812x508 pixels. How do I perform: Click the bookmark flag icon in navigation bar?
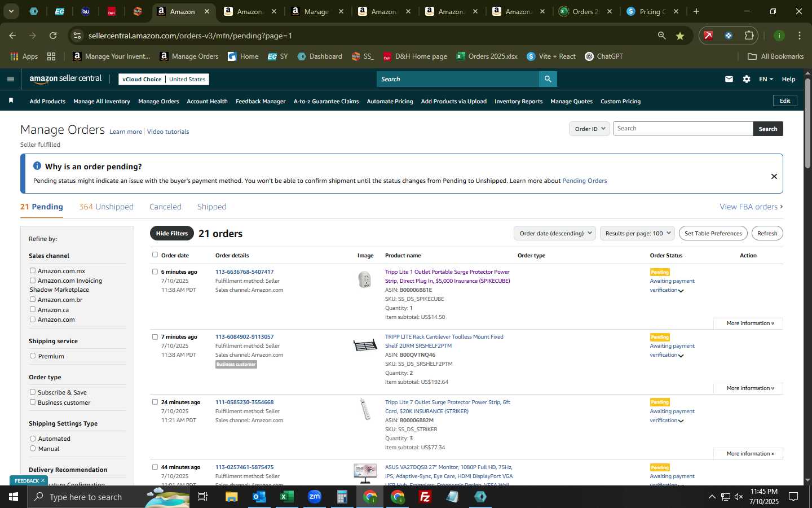pos(11,100)
